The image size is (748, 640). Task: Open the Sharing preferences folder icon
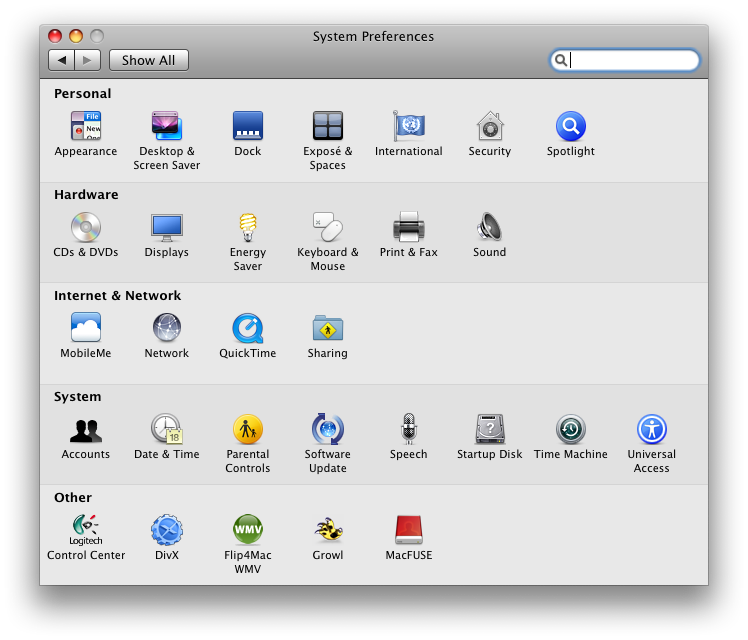click(328, 329)
